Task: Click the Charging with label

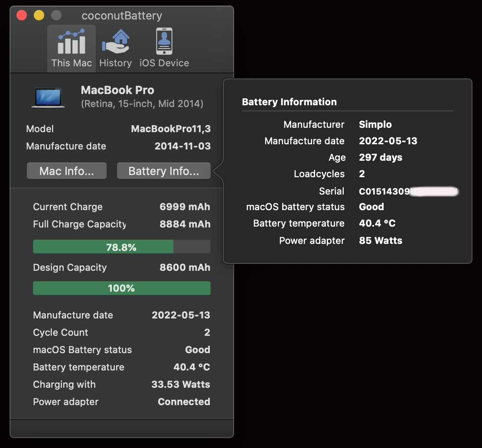Action: tap(64, 384)
